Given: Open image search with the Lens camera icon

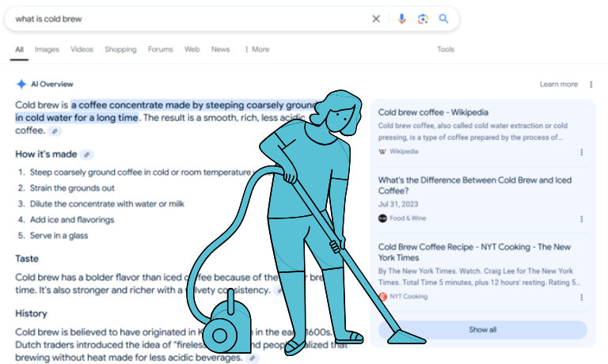Looking at the screenshot, I should (x=423, y=19).
